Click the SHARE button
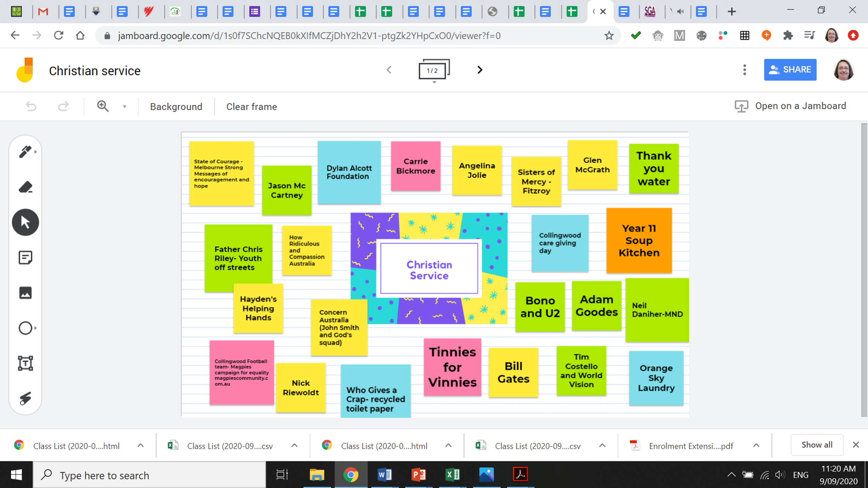Viewport: 868px width, 488px height. (790, 70)
